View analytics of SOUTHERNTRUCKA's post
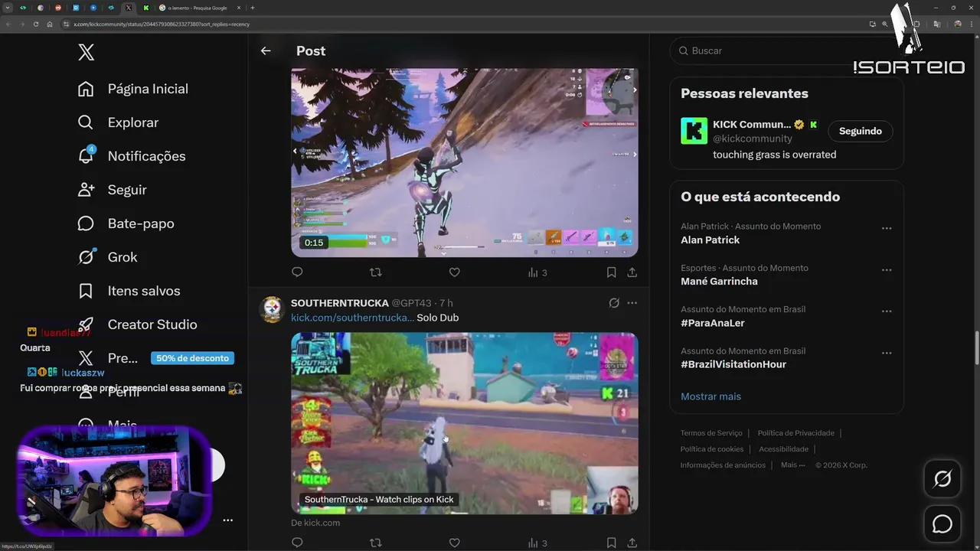This screenshot has width=980, height=551. coord(537,543)
